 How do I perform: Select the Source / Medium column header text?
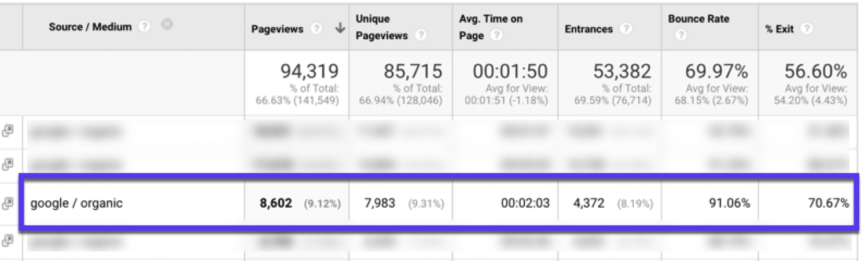pos(90,27)
